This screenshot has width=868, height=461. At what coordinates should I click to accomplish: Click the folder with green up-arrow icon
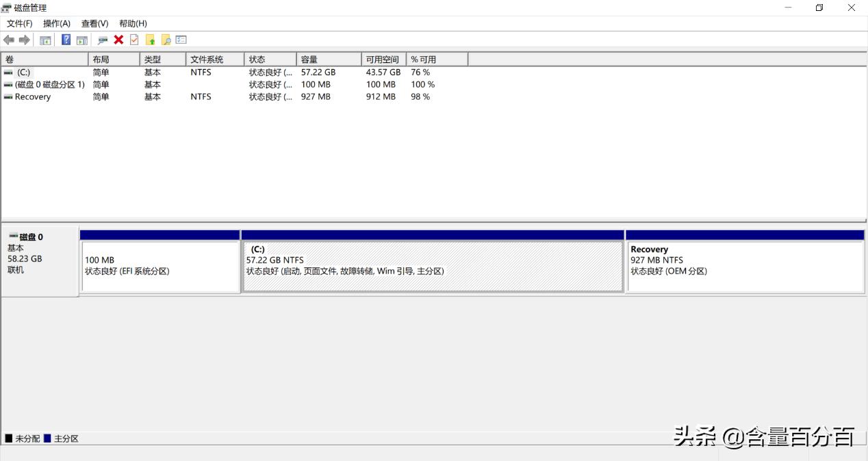(151, 40)
